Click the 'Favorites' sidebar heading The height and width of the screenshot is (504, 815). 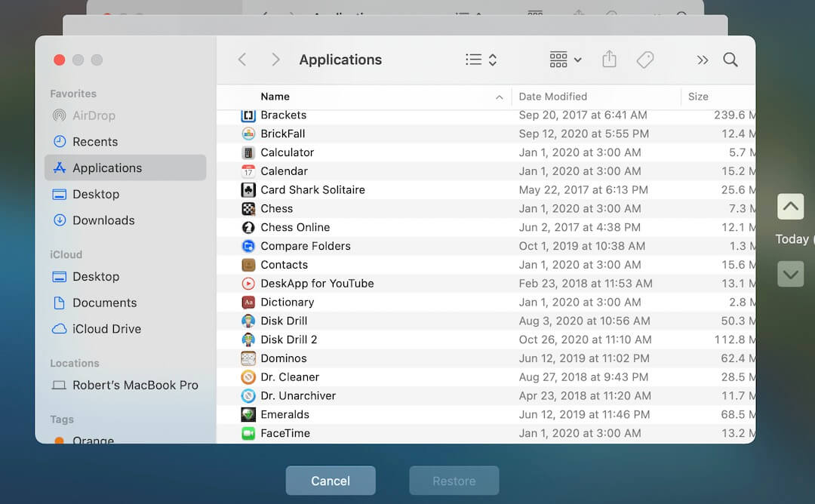(x=73, y=94)
